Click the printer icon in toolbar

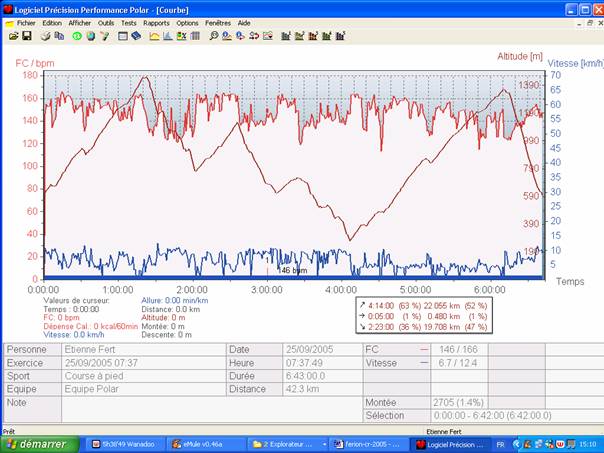pyautogui.click(x=44, y=36)
